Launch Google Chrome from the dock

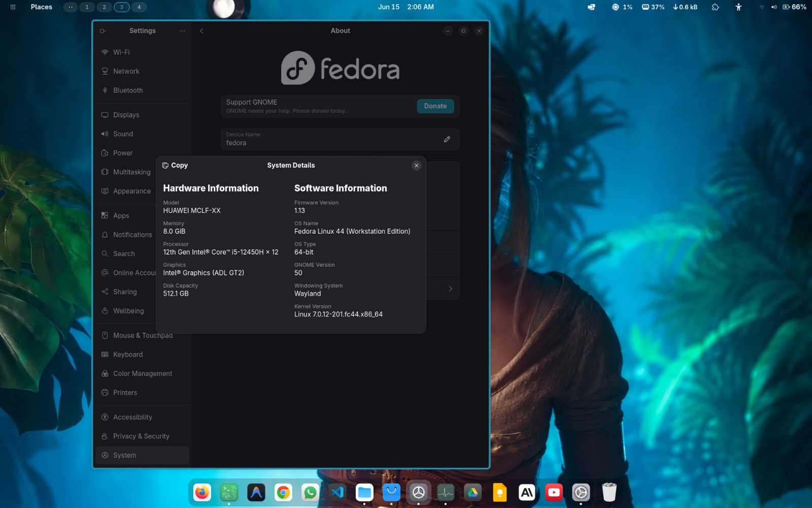tap(283, 492)
